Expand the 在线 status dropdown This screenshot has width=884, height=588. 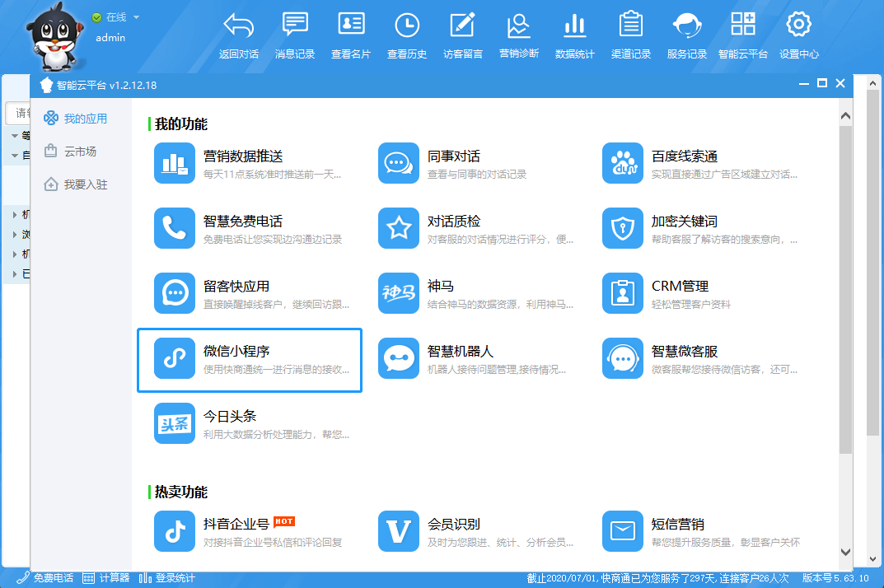pos(136,17)
